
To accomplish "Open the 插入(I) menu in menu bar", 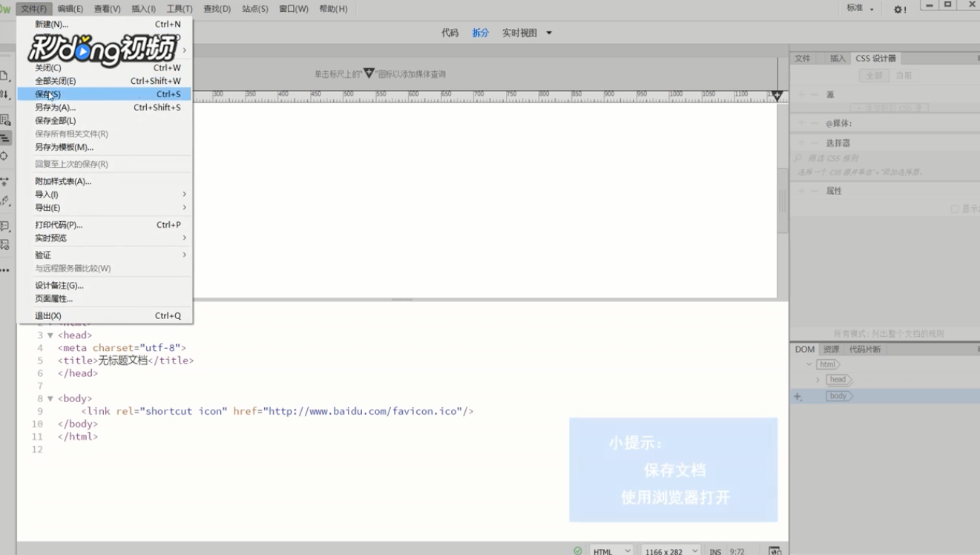I will click(x=143, y=9).
